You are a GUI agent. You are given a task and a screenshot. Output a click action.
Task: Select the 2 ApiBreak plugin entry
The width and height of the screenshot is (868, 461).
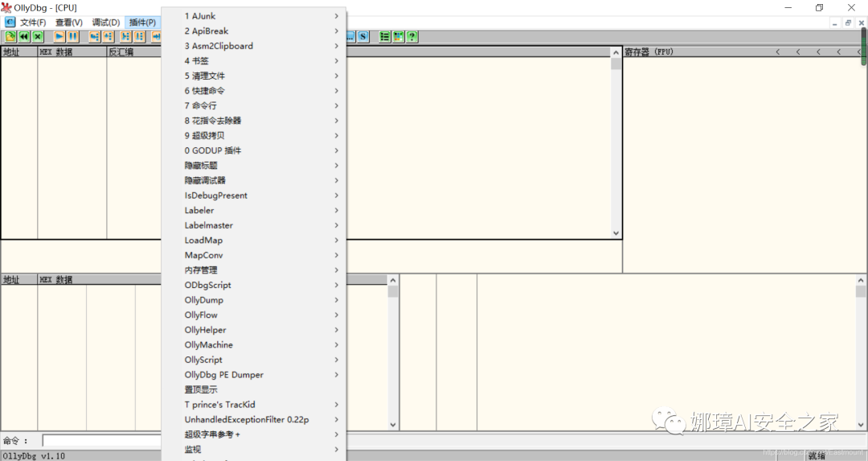pyautogui.click(x=254, y=31)
